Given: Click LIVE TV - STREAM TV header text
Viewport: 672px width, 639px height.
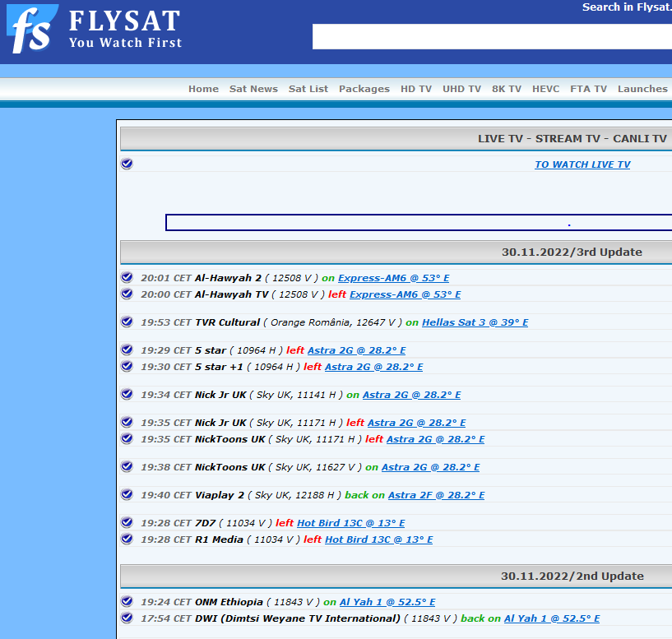Looking at the screenshot, I should tap(572, 139).
